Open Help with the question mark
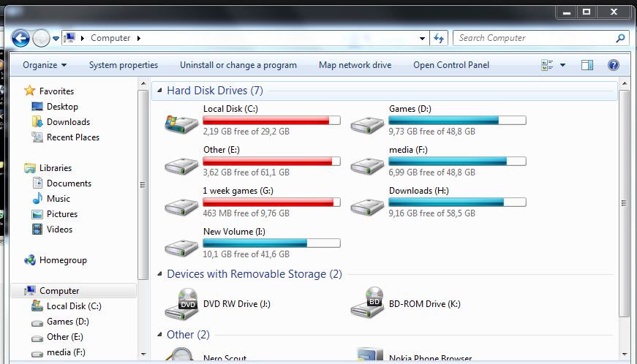The image size is (637, 364). pyautogui.click(x=614, y=65)
